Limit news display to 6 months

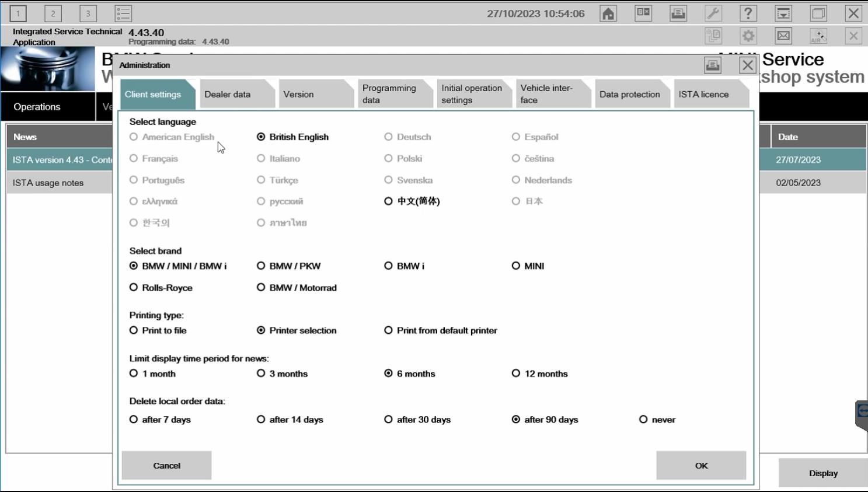pyautogui.click(x=409, y=374)
